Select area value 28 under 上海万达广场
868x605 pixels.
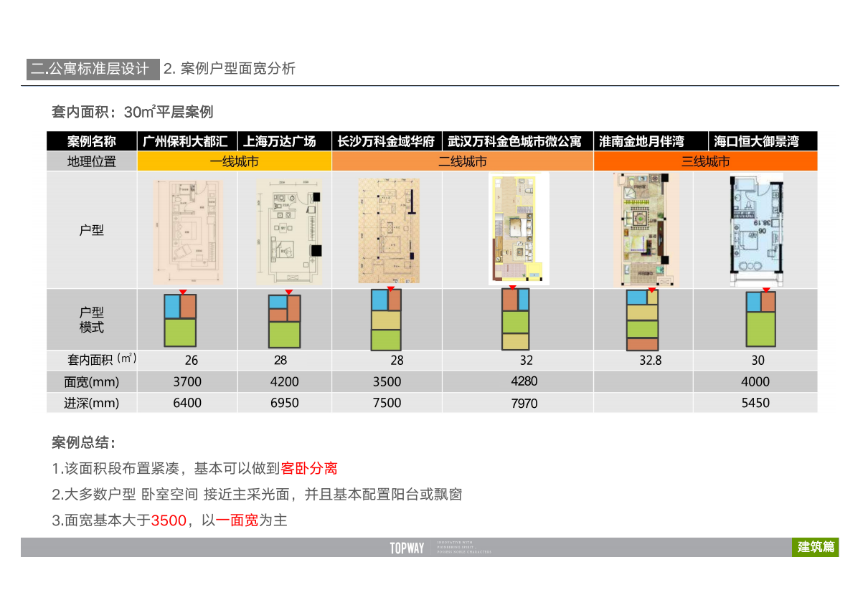click(280, 361)
